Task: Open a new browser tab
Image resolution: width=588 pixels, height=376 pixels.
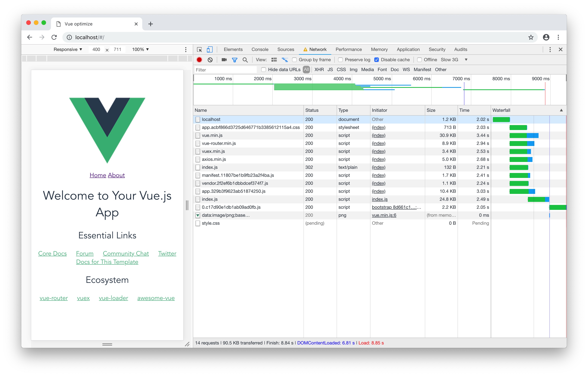Action: pyautogui.click(x=151, y=24)
